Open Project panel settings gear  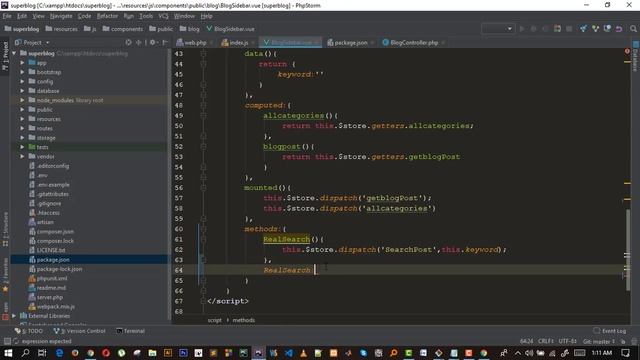click(x=152, y=42)
